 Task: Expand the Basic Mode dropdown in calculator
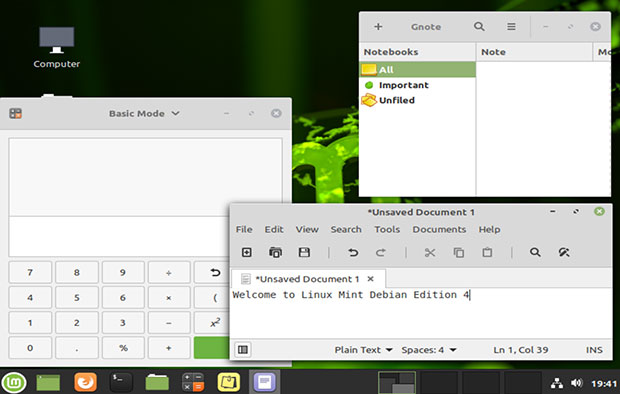coord(144,114)
